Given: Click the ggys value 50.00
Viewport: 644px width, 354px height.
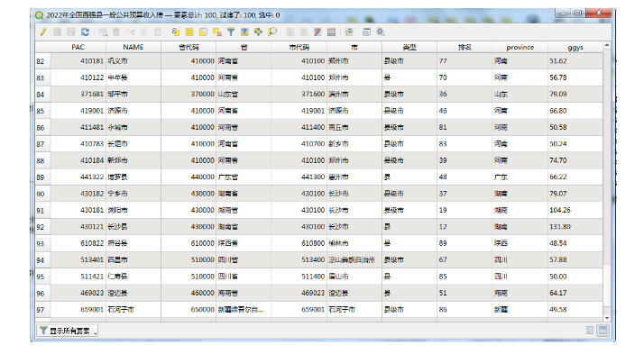Looking at the screenshot, I should [x=575, y=277].
